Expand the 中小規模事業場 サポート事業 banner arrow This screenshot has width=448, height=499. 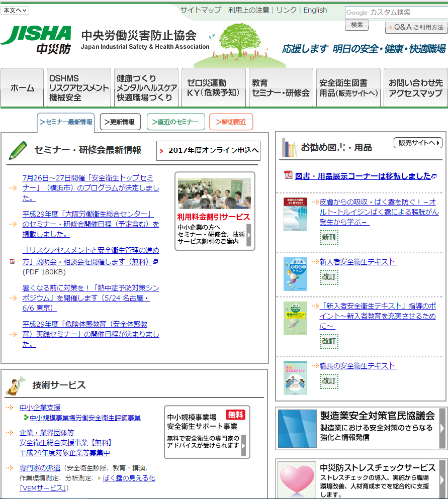tap(243, 445)
